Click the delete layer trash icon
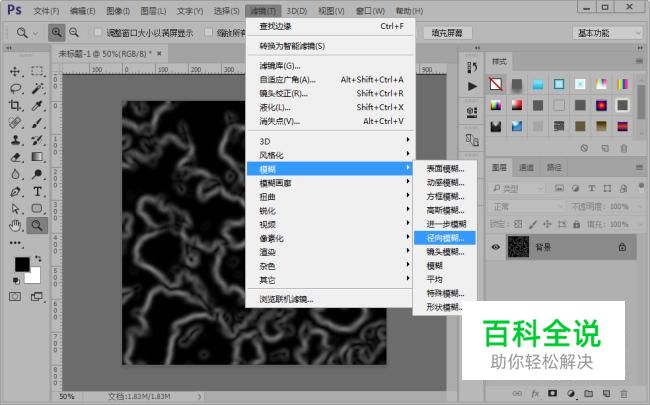 coord(624,393)
